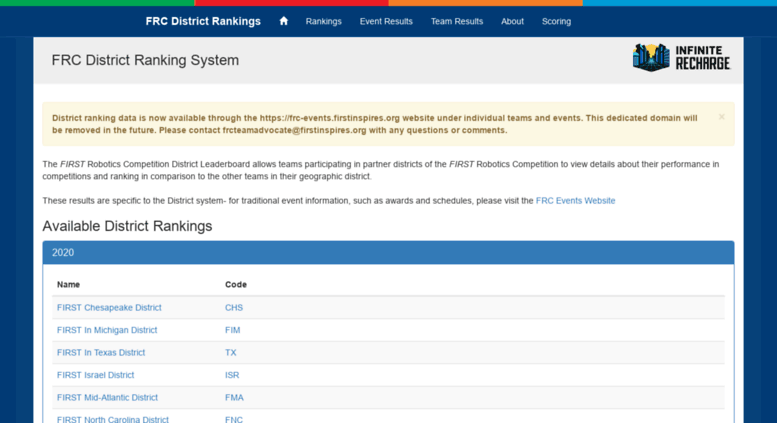Viewport: 777px width, 423px height.
Task: Select FIRST In Texas District link
Action: coord(101,353)
